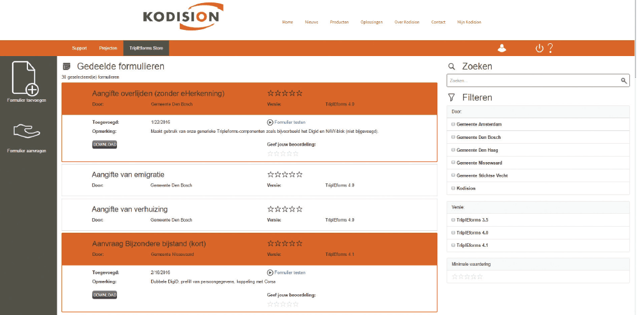
Task: Open the Contact menu item
Action: click(438, 22)
